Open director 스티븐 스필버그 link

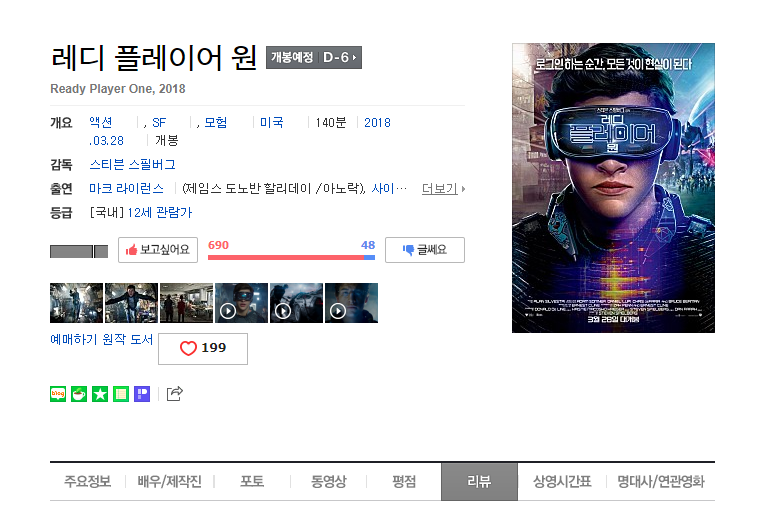[132, 165]
